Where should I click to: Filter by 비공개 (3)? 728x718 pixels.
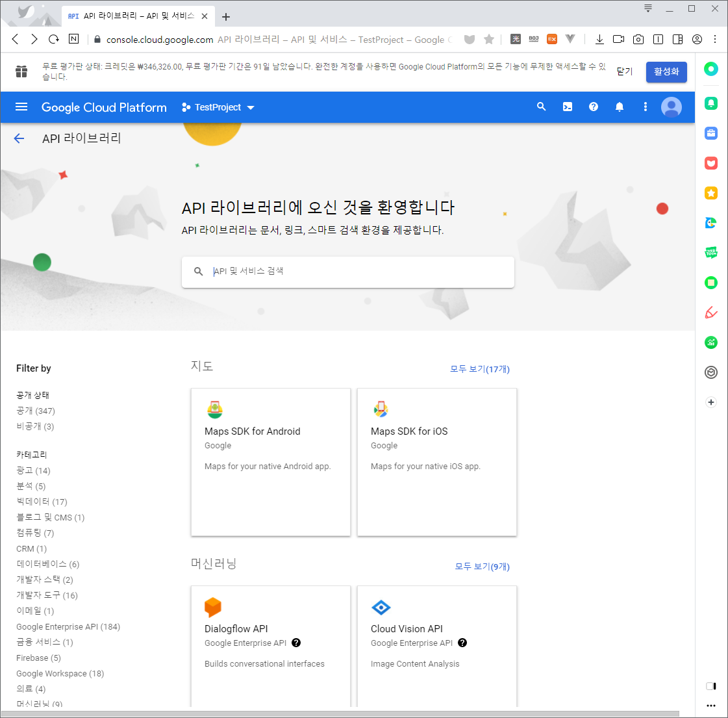coord(35,426)
